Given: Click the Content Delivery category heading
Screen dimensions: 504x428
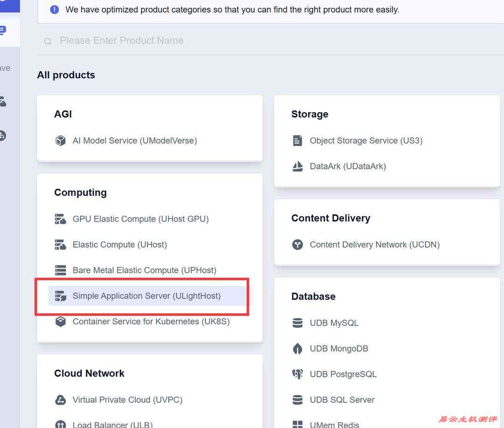Looking at the screenshot, I should [331, 218].
